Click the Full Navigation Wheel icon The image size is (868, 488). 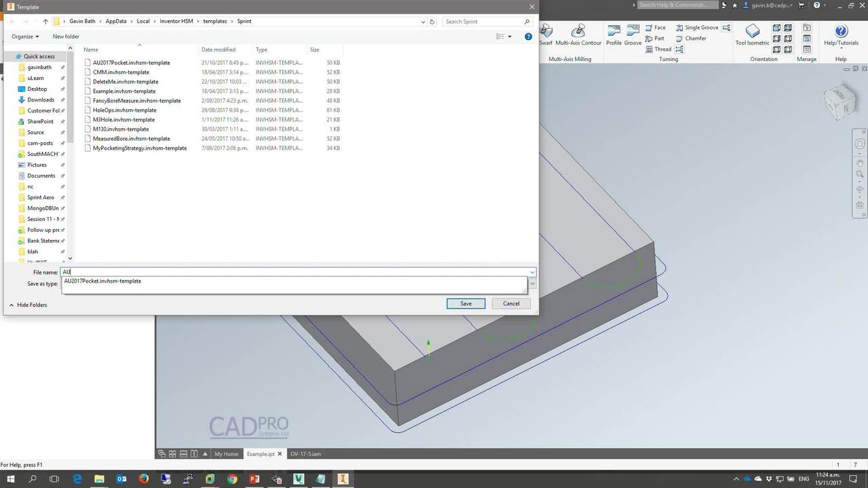pyautogui.click(x=860, y=144)
